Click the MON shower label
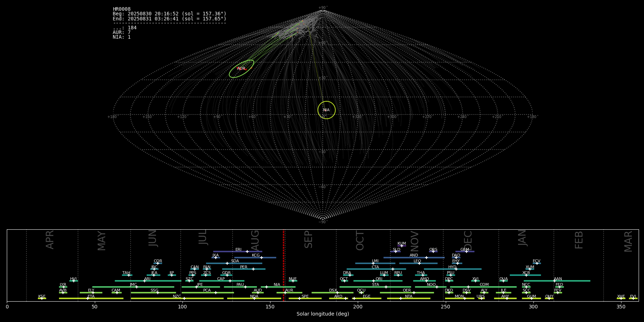Viewport: 644px width, 322px height. (459, 297)
